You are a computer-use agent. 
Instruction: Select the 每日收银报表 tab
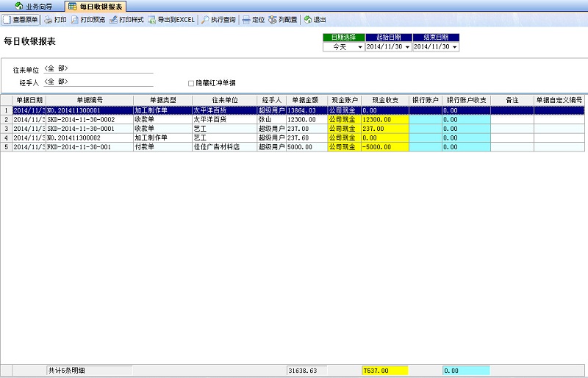96,6
